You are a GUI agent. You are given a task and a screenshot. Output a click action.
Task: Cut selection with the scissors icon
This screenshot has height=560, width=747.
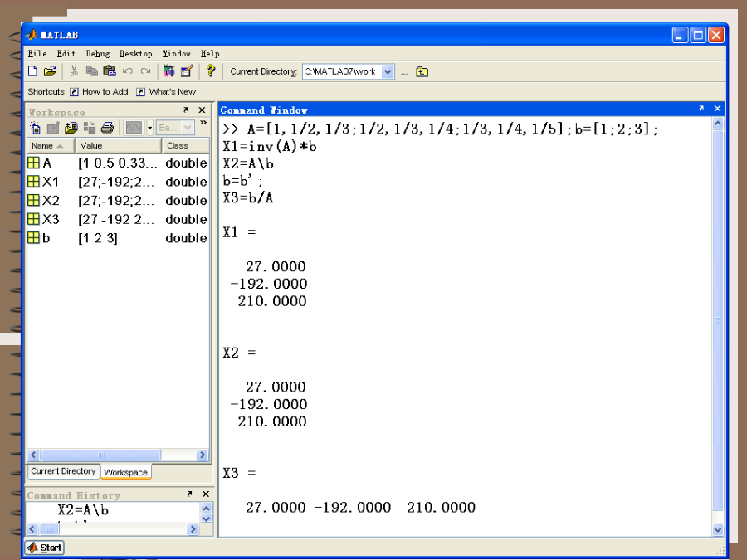pos(74,71)
